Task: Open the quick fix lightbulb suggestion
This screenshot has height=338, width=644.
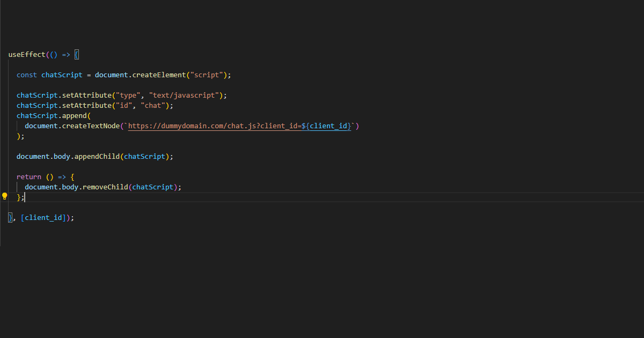Action: [4, 196]
